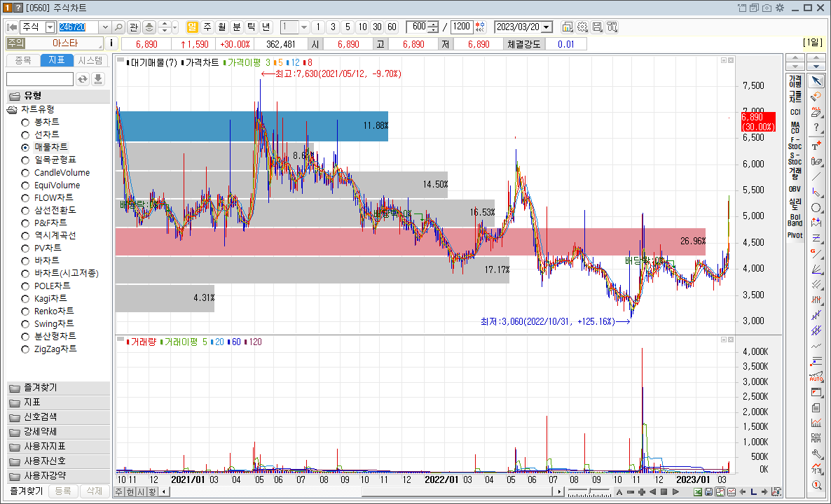Click the Bol Band indicator button
The image size is (831, 504).
point(795,220)
